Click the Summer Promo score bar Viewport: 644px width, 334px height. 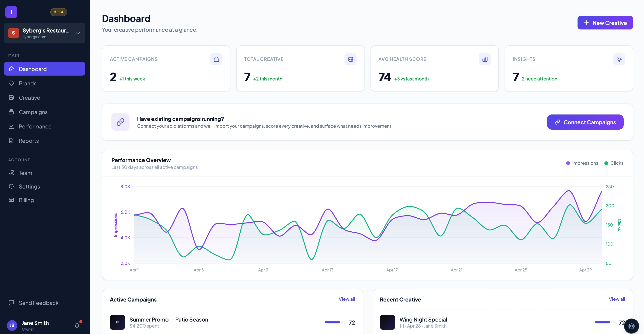(x=335, y=322)
